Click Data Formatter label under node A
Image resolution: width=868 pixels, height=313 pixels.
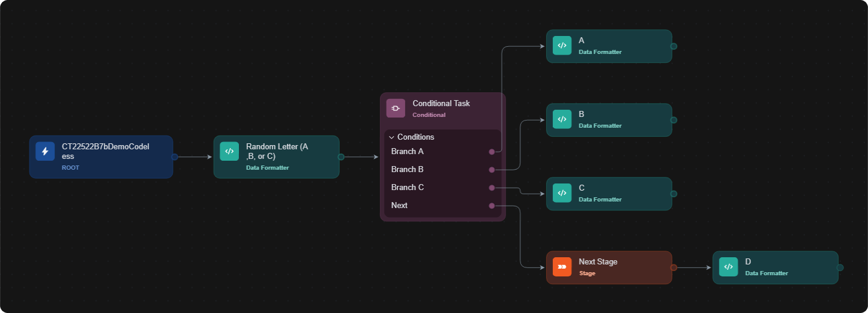point(600,52)
